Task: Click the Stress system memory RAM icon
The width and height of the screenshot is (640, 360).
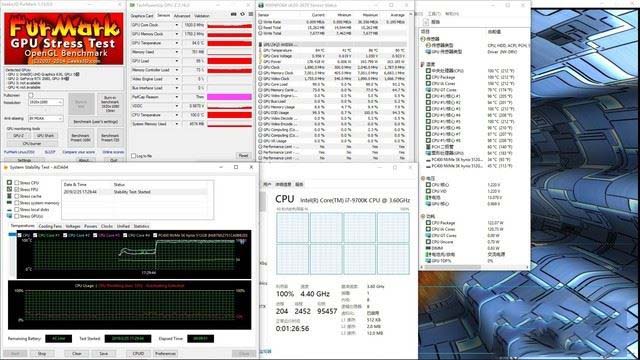Action: click(9, 202)
